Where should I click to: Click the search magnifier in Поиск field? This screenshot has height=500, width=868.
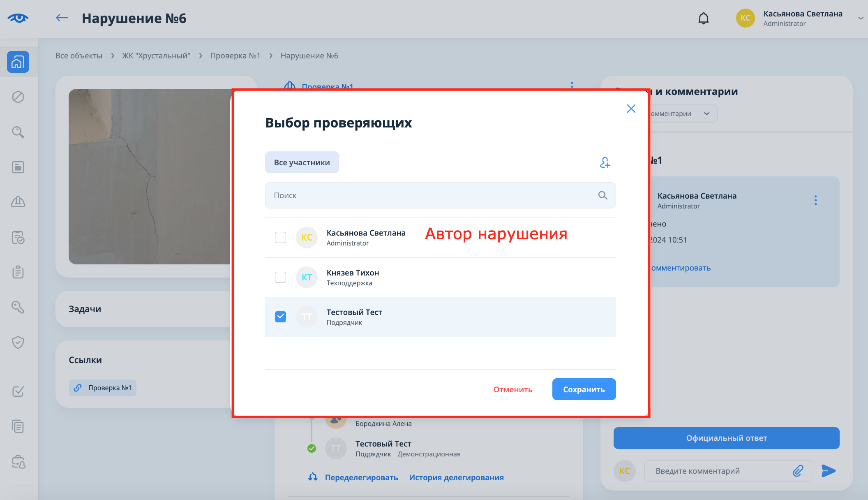pos(603,195)
